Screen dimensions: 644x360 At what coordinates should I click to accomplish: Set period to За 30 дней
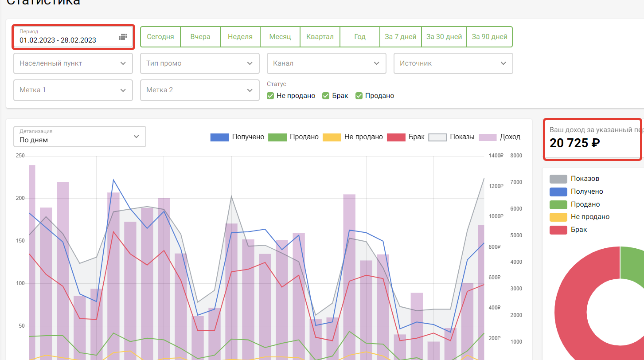click(444, 37)
